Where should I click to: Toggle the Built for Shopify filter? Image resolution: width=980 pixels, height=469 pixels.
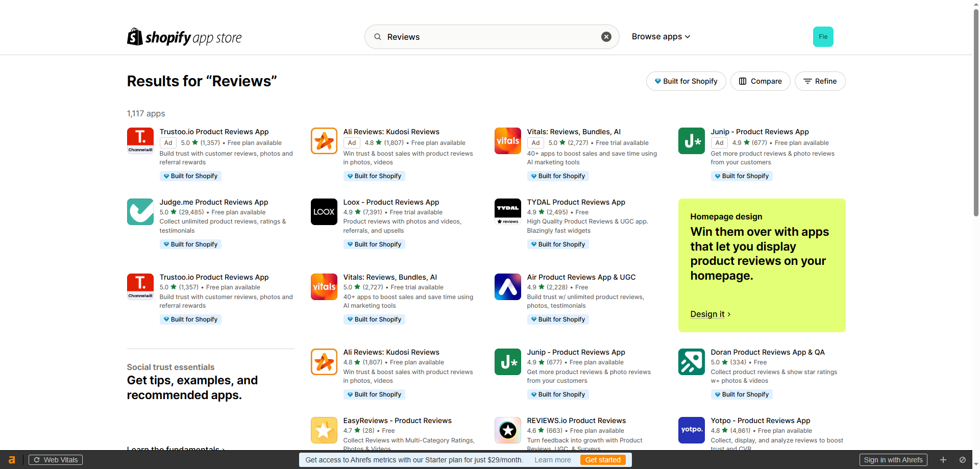coord(685,81)
